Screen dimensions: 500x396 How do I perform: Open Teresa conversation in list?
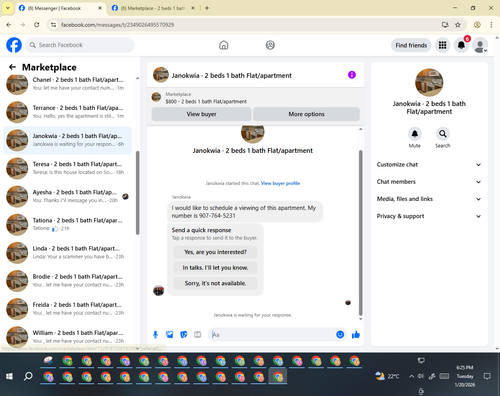[x=67, y=168]
